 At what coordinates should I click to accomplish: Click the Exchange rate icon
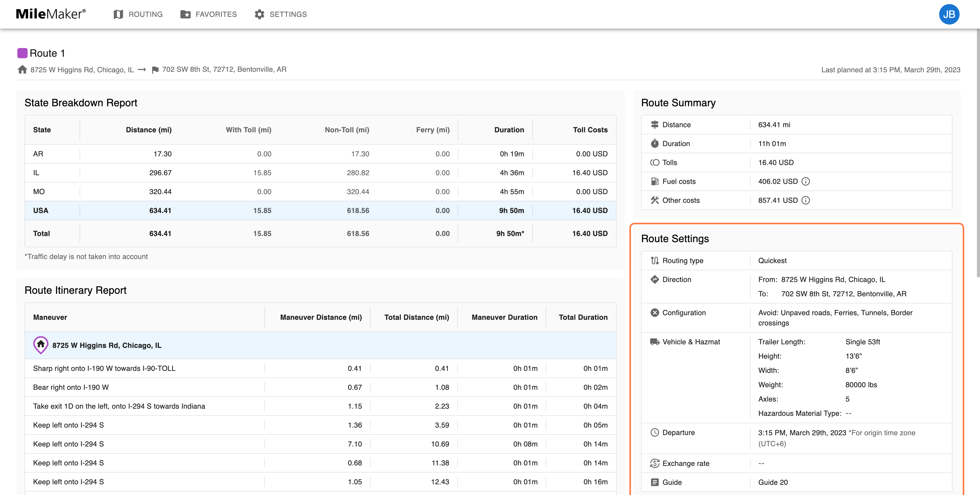coord(654,463)
